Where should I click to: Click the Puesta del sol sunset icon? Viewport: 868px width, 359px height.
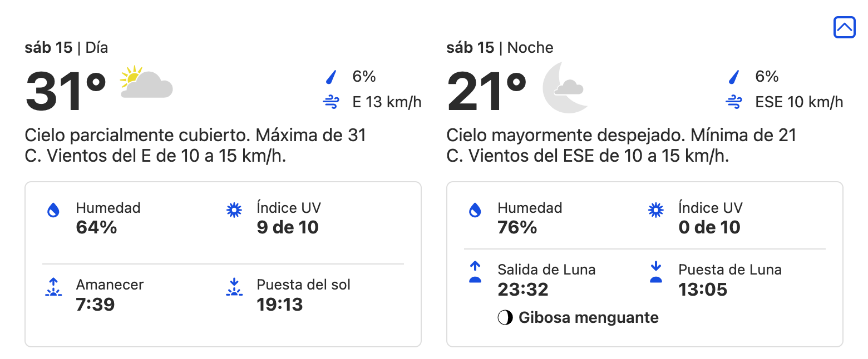point(234,287)
